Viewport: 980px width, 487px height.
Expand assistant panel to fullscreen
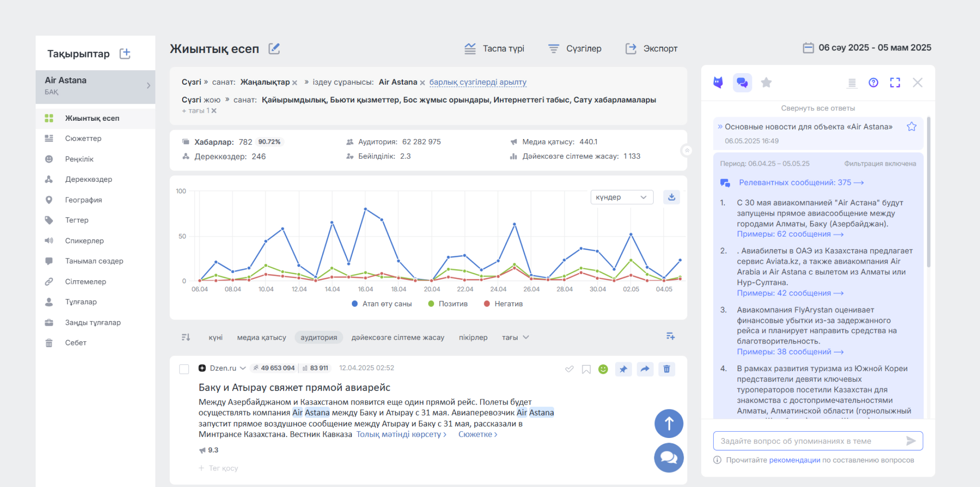895,82
